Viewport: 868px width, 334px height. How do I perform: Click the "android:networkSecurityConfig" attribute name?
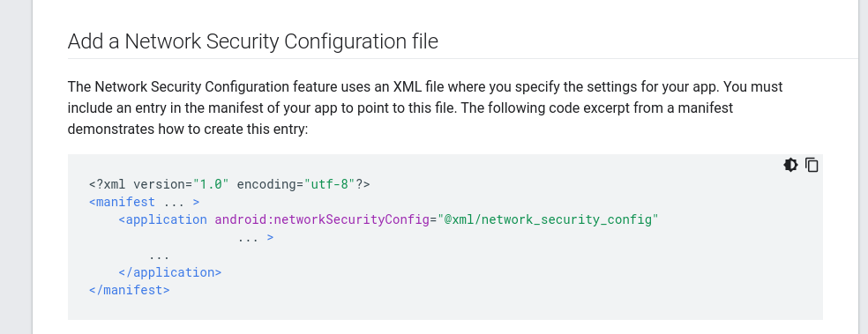pyautogui.click(x=322, y=219)
